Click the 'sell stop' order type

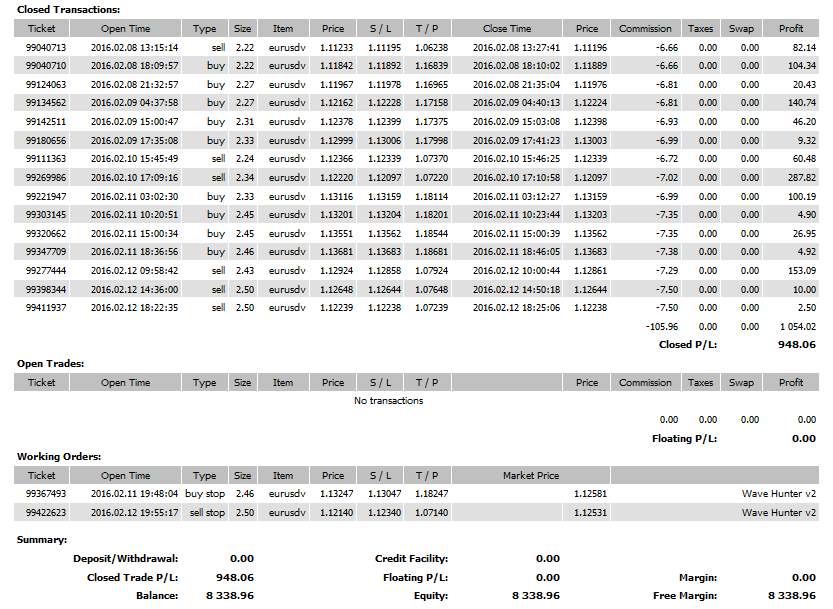[207, 512]
